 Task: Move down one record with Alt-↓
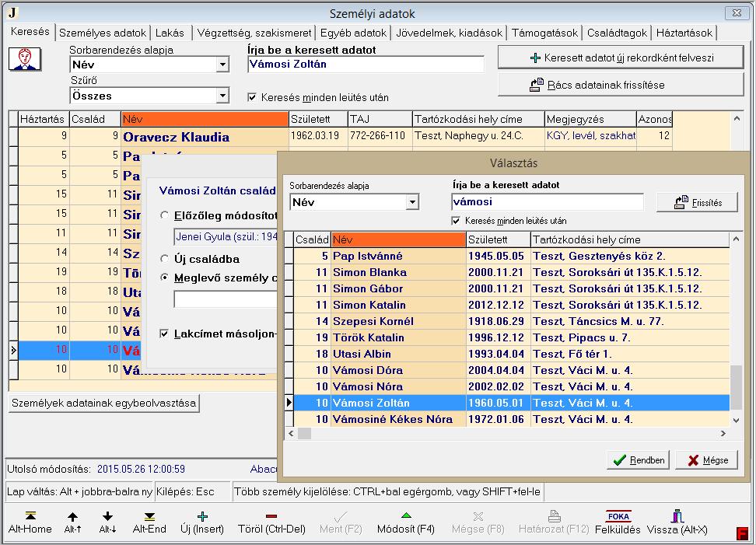tap(107, 522)
